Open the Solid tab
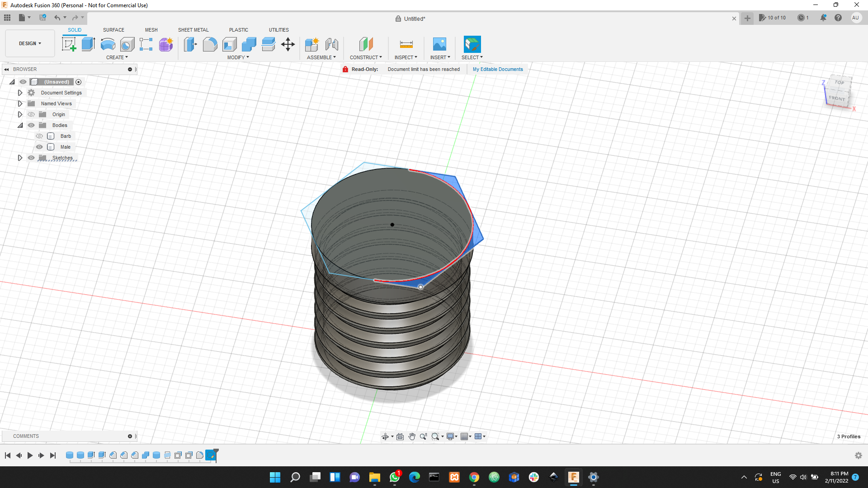 (x=75, y=30)
